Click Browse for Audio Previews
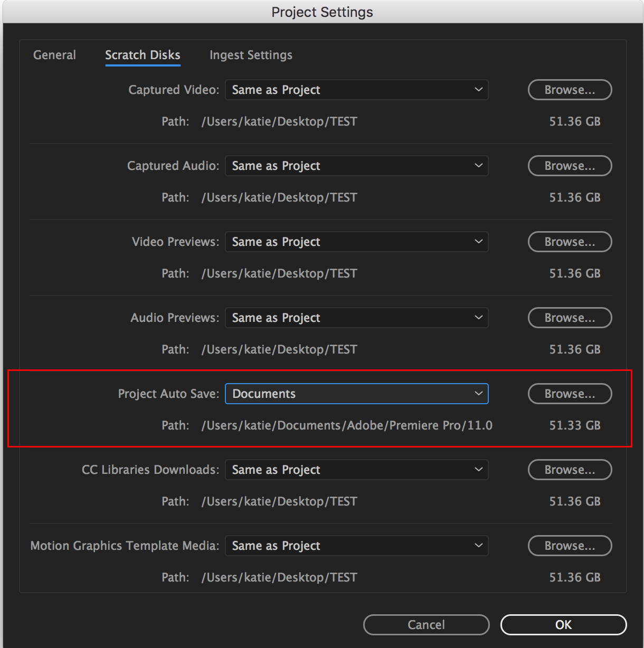The height and width of the screenshot is (648, 644). pos(570,318)
